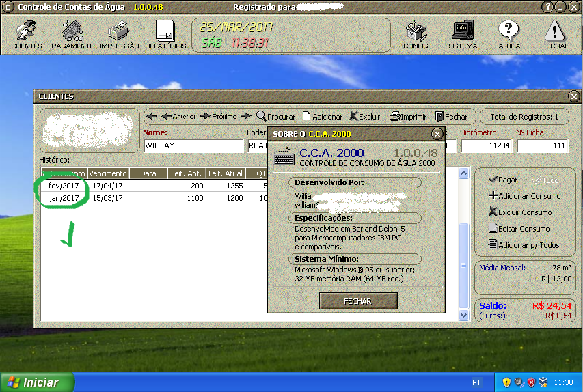Screen dimensions: 583x392
Task: Click Imprimir in Clientes toolbar
Action: tap(408, 116)
